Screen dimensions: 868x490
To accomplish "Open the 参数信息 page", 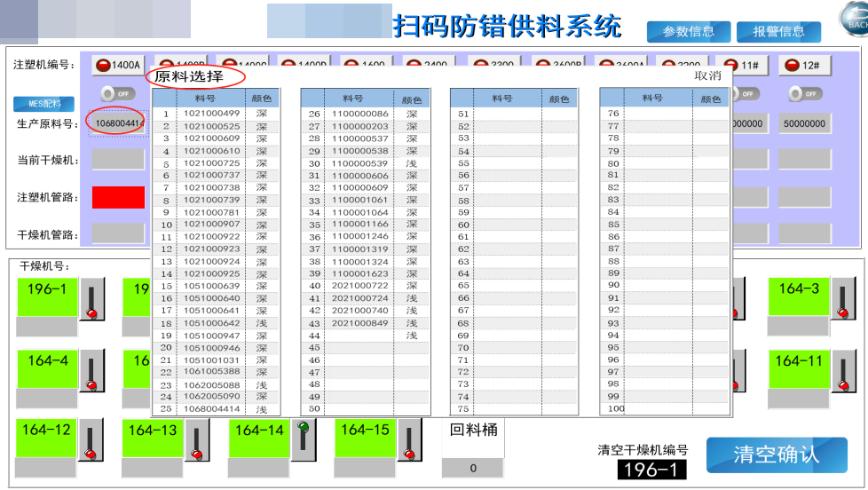I will (x=689, y=32).
